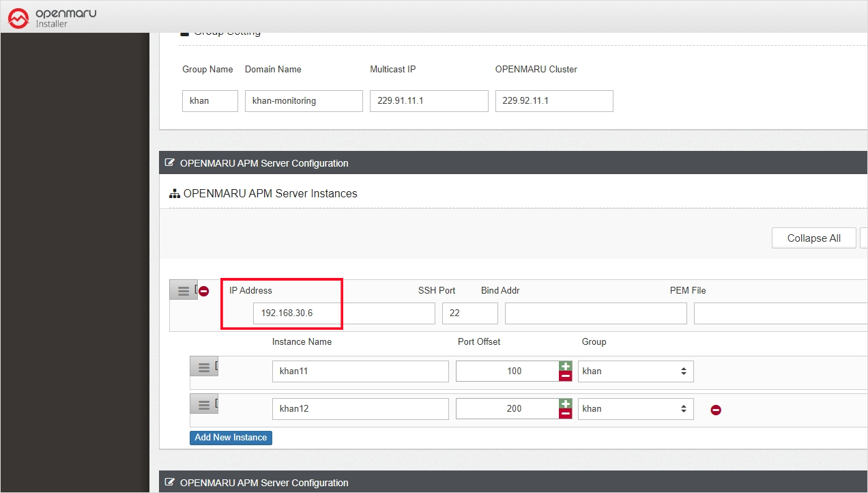Click the Domain Name input khan-monitoring
Screen dimensions: 868x493
point(304,101)
